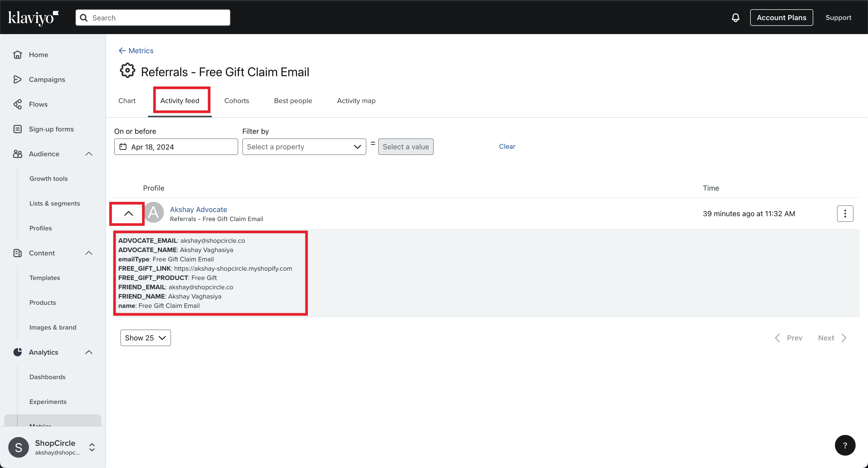Open the Show 25 rows dropdown

coord(145,338)
